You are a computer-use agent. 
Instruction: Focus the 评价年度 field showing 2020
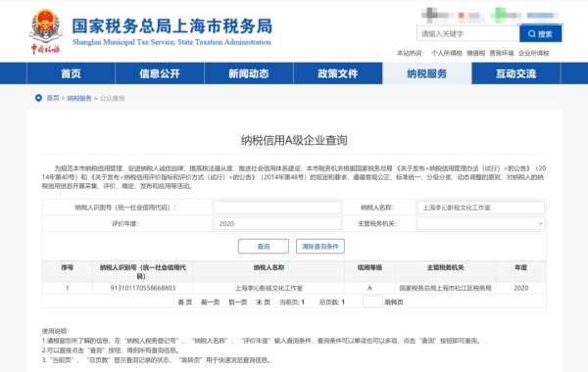[277, 223]
